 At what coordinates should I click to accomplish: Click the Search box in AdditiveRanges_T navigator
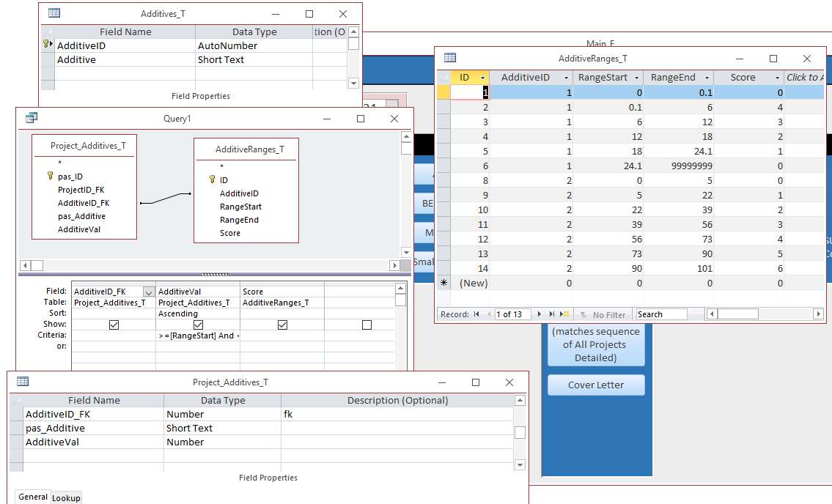point(662,314)
